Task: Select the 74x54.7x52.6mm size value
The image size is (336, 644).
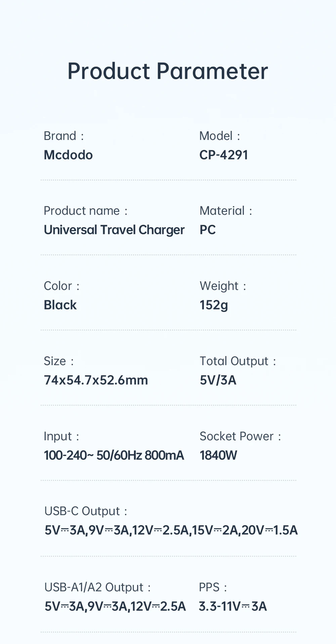Action: (96, 380)
